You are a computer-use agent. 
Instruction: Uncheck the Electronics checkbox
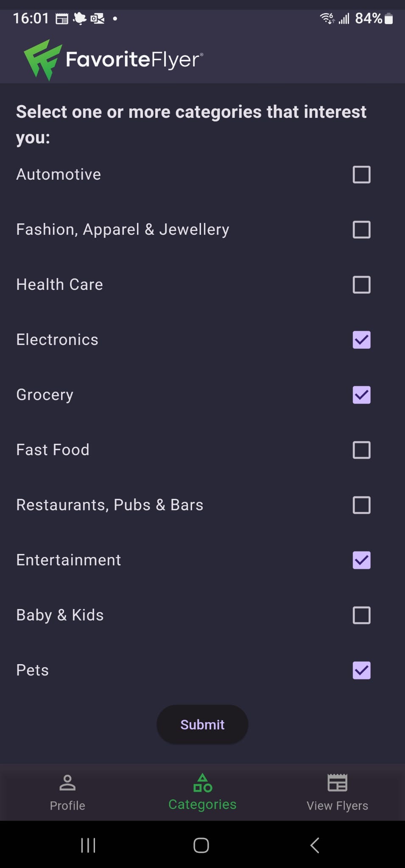coord(361,340)
